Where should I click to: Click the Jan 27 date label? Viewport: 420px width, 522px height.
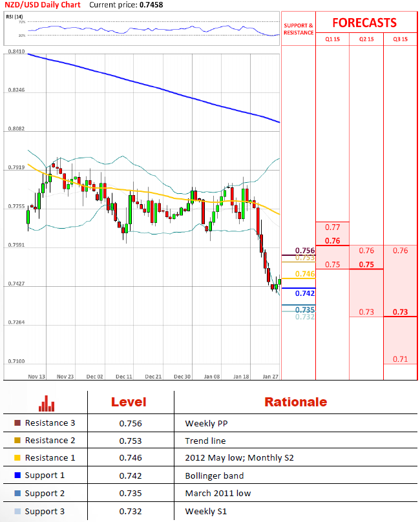click(x=270, y=377)
